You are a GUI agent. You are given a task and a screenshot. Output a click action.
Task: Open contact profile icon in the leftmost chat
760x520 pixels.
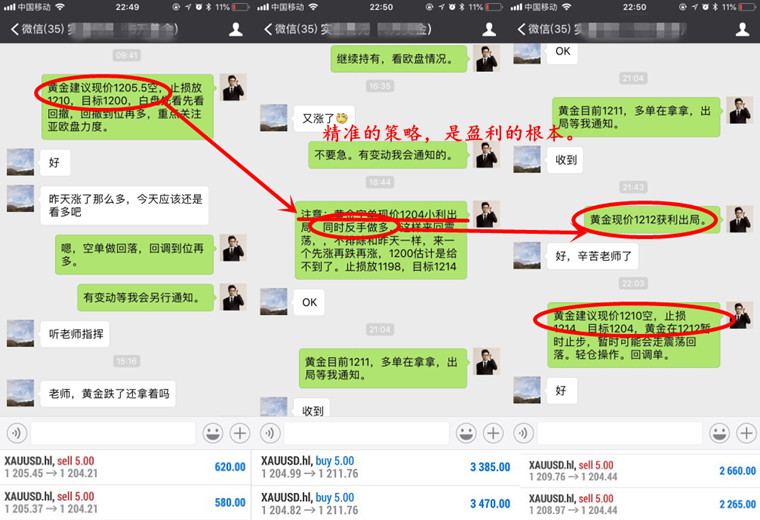236,29
